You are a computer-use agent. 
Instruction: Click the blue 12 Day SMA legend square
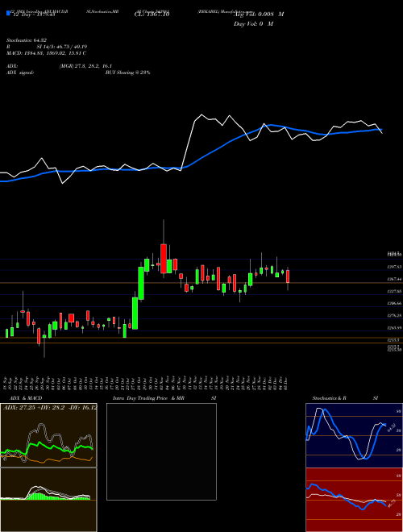[x=8, y=13]
